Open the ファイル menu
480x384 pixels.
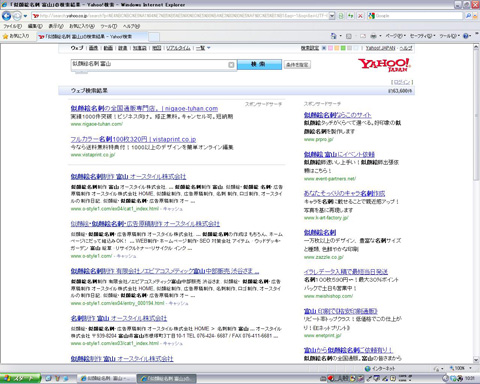tap(12, 26)
